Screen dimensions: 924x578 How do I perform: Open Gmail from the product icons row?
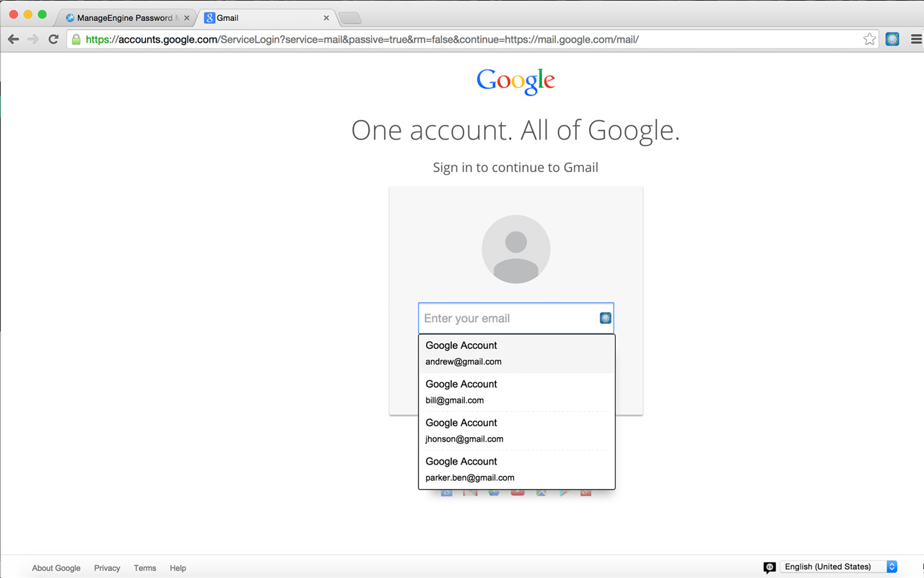point(469,493)
